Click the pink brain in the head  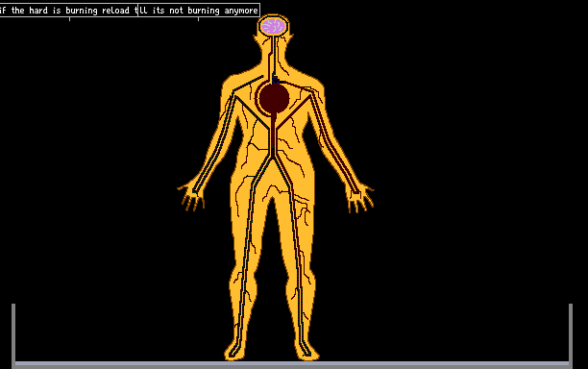point(274,26)
